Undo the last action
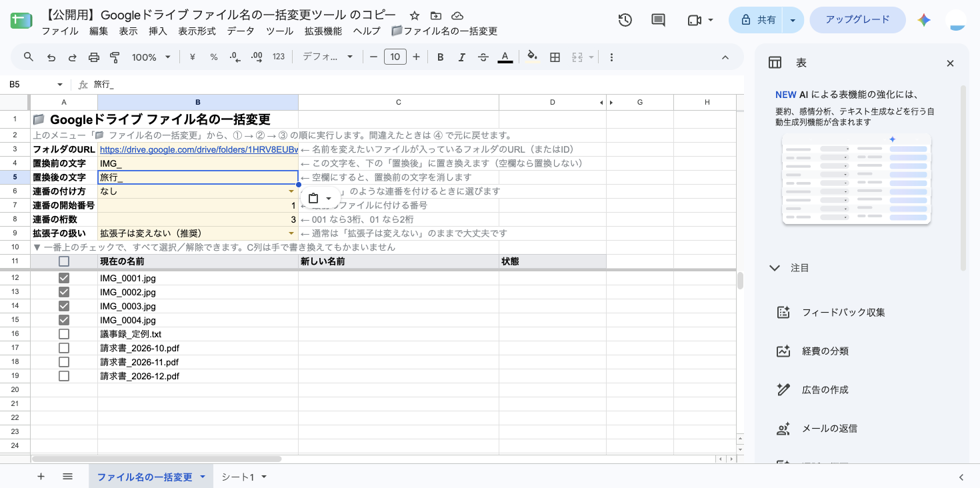This screenshot has height=488, width=980. pos(51,57)
